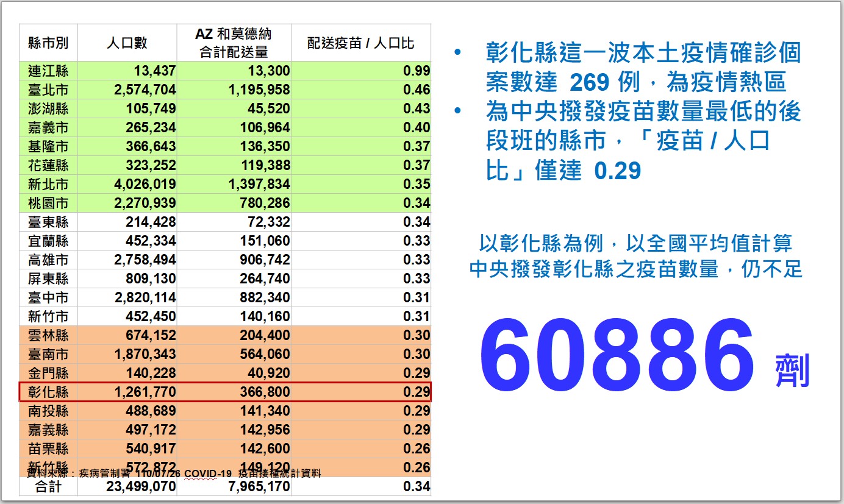Image resolution: width=844 pixels, height=504 pixels.
Task: Click the 屏東縣 cell
Action: [48, 279]
